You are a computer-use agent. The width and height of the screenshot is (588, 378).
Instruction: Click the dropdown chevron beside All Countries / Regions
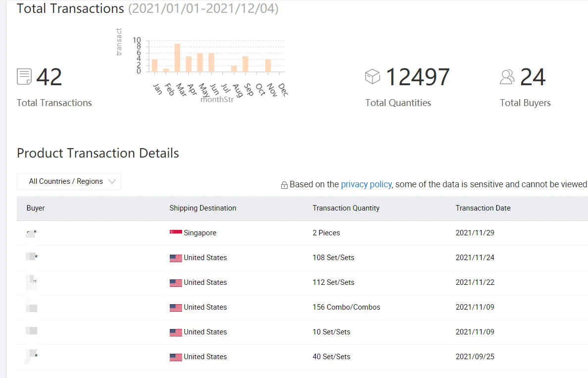(112, 182)
